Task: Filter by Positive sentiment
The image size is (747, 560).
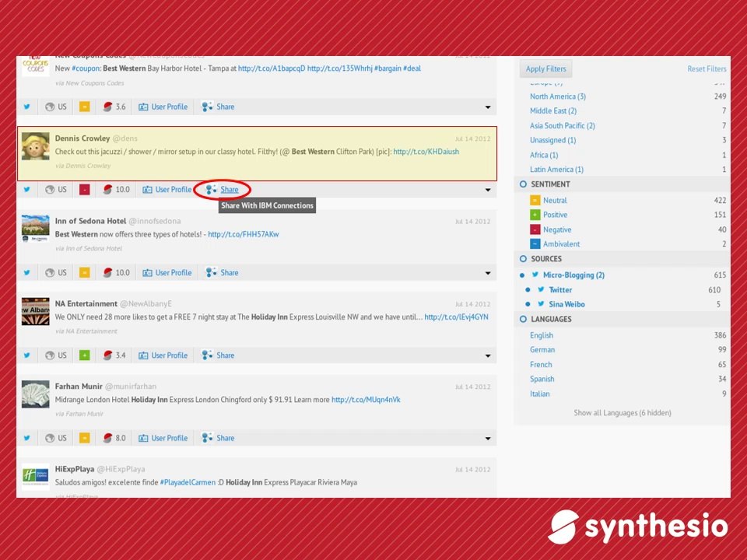Action: pos(555,215)
